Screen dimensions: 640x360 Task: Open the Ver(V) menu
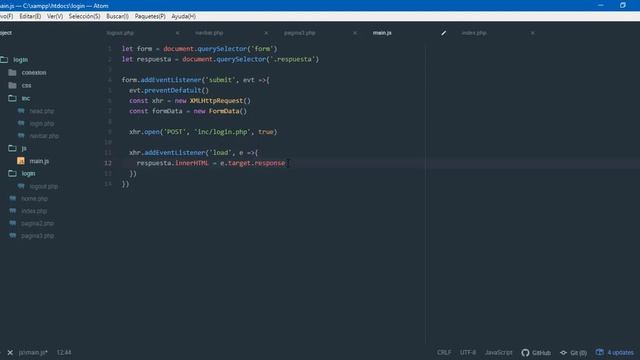point(55,16)
